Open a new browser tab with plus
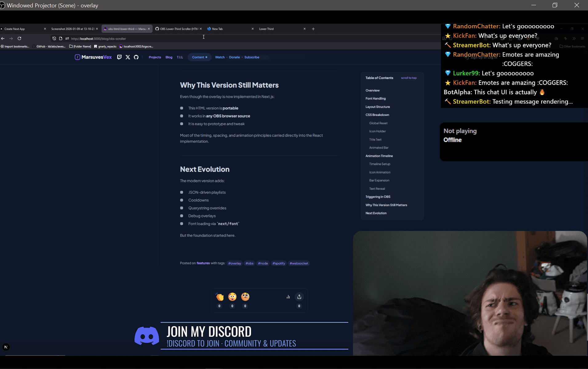 pyautogui.click(x=313, y=29)
